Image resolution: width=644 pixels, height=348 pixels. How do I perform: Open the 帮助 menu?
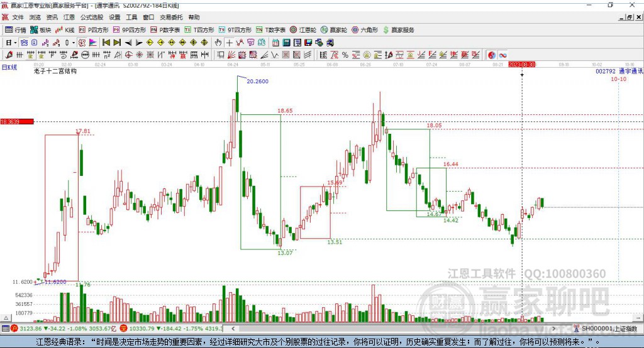pyautogui.click(x=194, y=17)
